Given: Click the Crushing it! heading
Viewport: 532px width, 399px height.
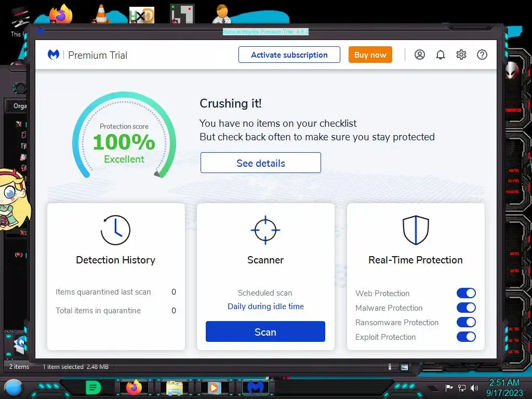Looking at the screenshot, I should (231, 103).
